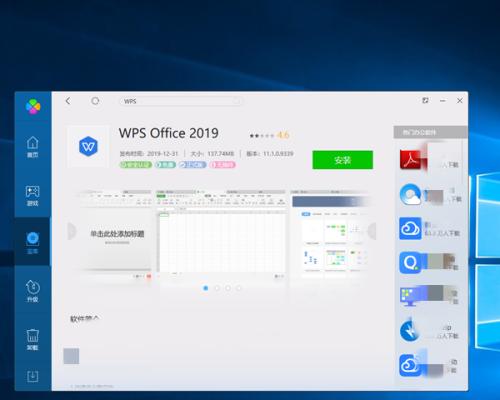Image resolution: width=500 pixels, height=400 pixels.
Task: Open the downloads icon at sidebar bottom
Action: [32, 376]
